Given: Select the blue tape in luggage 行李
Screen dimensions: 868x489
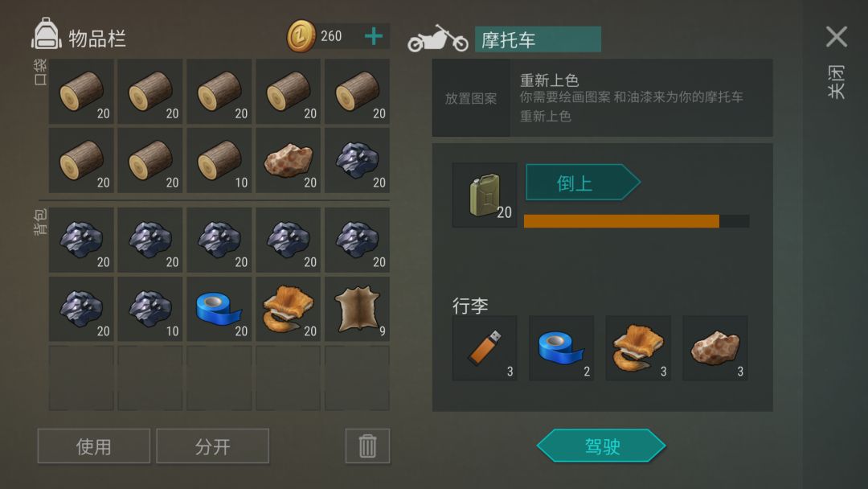Looking at the screenshot, I should click(x=561, y=348).
